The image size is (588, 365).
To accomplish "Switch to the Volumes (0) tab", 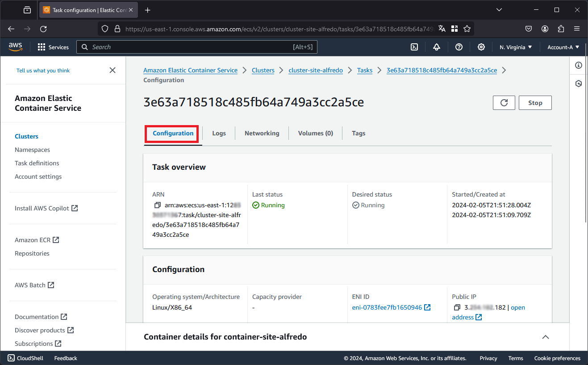I will click(x=316, y=133).
